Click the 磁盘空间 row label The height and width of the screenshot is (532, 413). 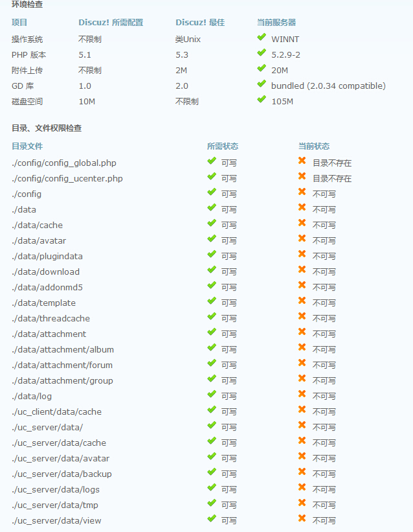[27, 102]
